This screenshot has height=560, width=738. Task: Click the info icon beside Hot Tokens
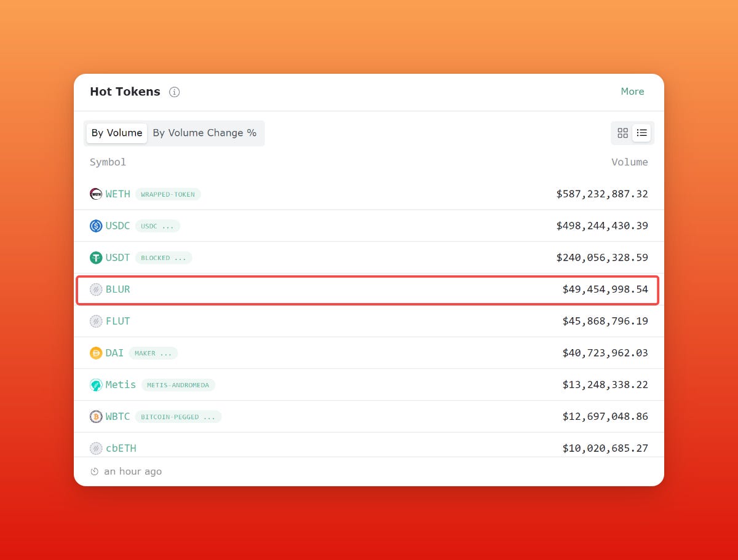tap(175, 92)
